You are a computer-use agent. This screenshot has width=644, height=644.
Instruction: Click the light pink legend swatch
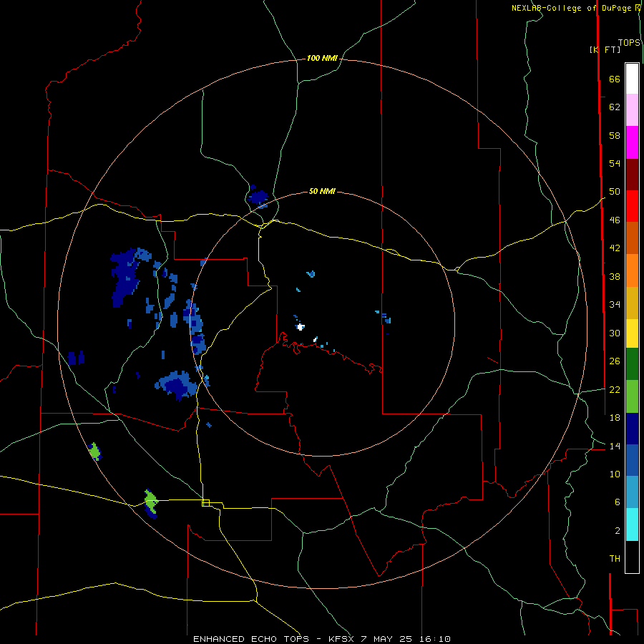click(x=632, y=110)
